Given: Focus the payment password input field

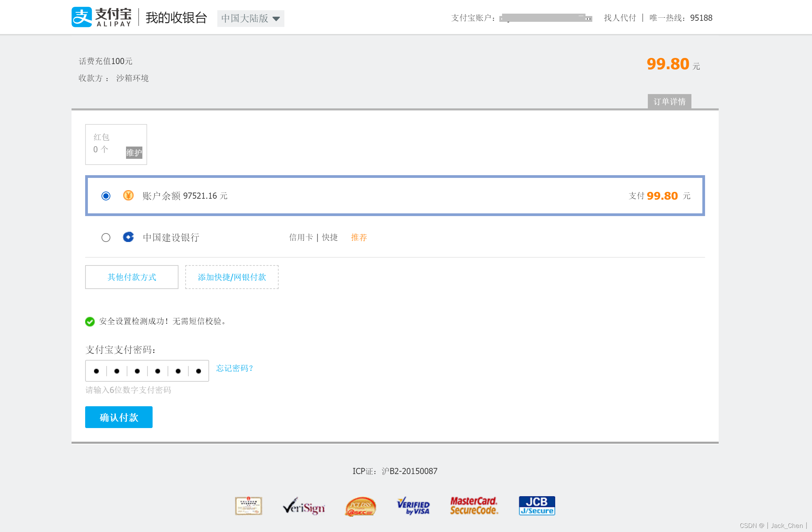Looking at the screenshot, I should pyautogui.click(x=147, y=371).
